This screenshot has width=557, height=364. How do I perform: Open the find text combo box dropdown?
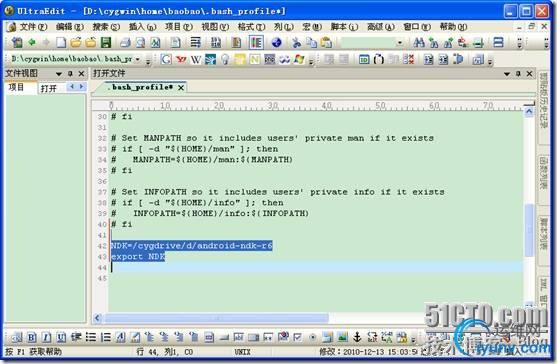(400, 43)
